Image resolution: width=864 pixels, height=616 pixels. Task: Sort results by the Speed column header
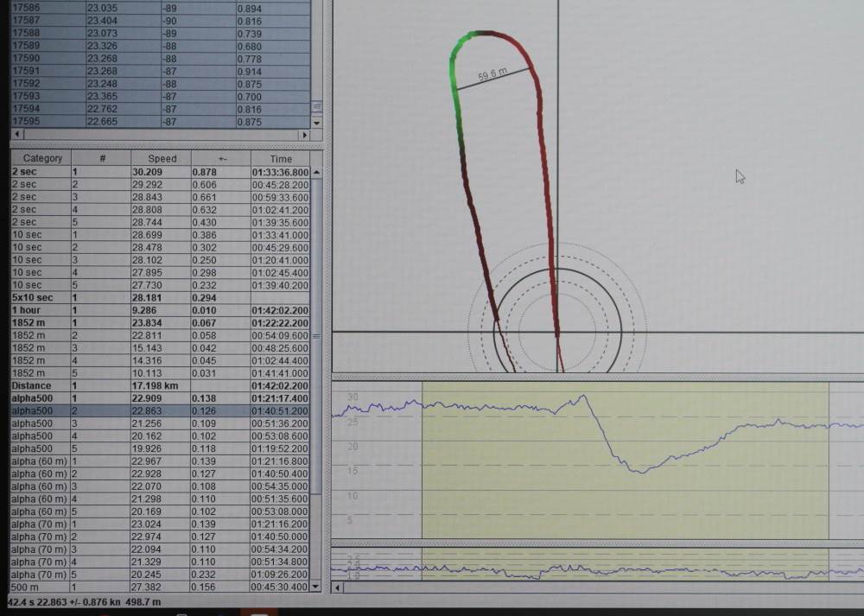coord(162,159)
